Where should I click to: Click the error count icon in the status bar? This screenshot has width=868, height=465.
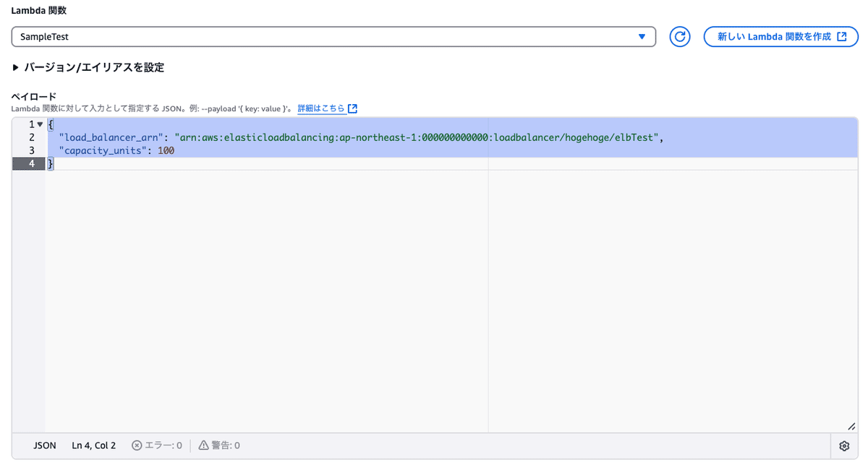pyautogui.click(x=137, y=445)
